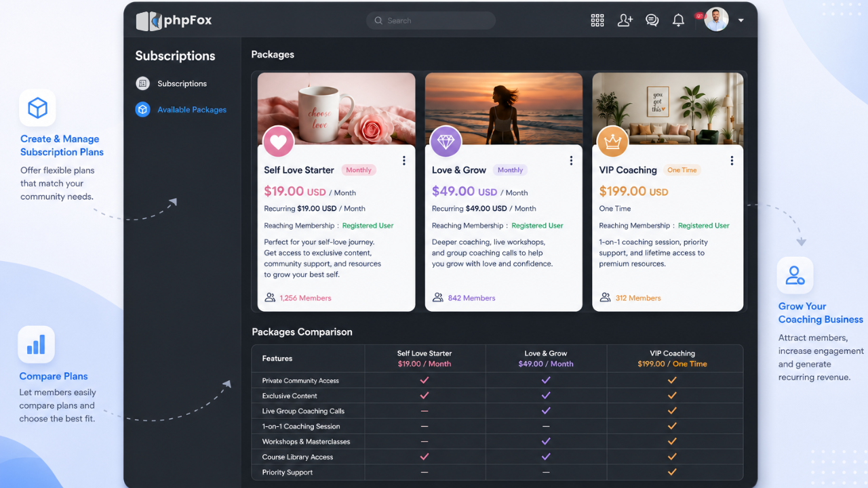The height and width of the screenshot is (488, 868).
Task: Click the user profile avatar
Action: pyautogui.click(x=716, y=20)
